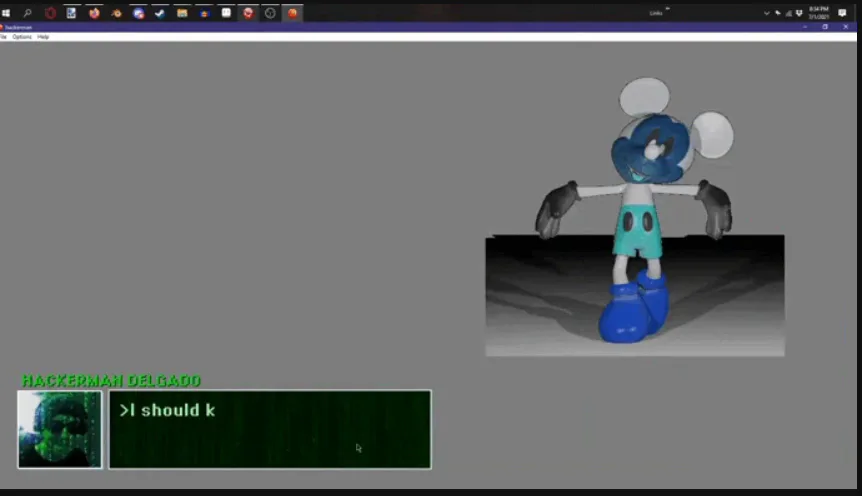This screenshot has height=496, width=862.
Task: Open the Help menu
Action: click(x=43, y=37)
